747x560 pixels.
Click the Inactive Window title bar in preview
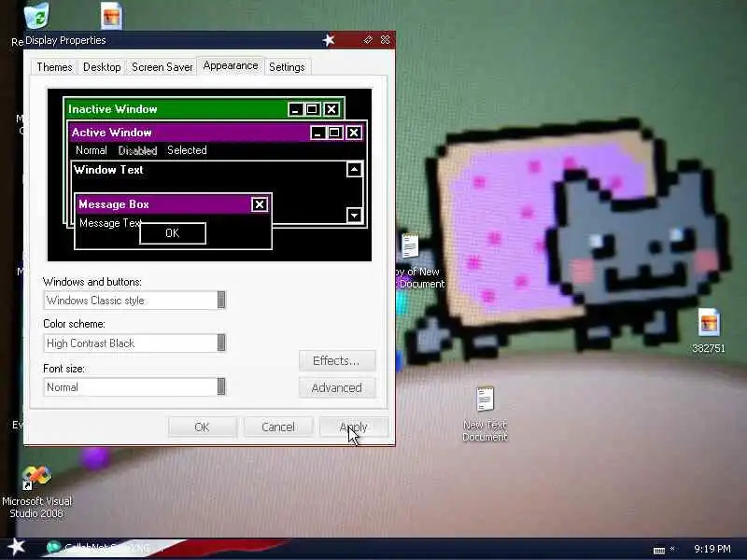pyautogui.click(x=204, y=109)
